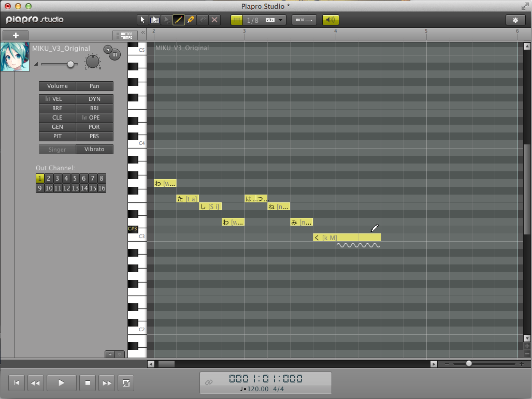Open the PIT pitch parameter
The height and width of the screenshot is (399, 532).
pyautogui.click(x=57, y=136)
